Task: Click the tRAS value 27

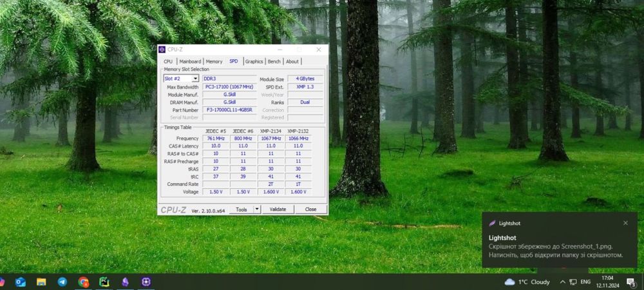Action: click(x=216, y=169)
